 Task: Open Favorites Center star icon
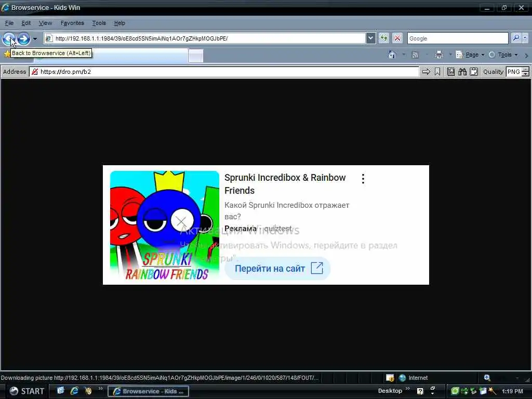coord(7,54)
